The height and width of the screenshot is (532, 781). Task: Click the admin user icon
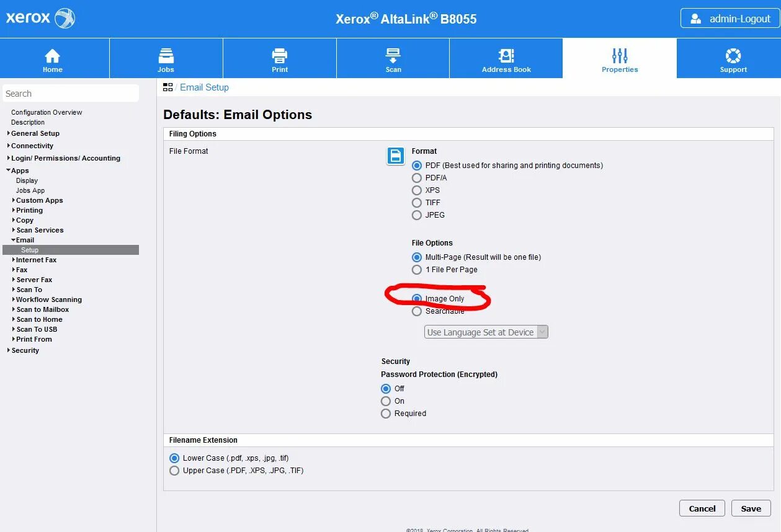696,19
